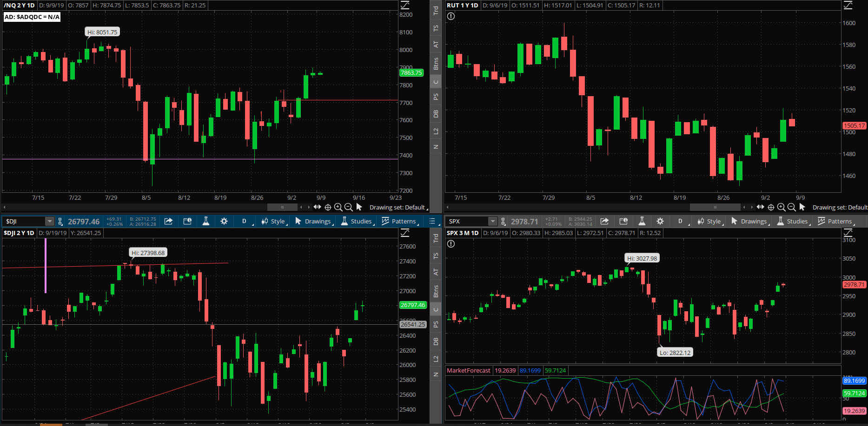Open the D timeframe dropdown in SPX toolbar
Screen dimensions: 868x426
click(681, 222)
